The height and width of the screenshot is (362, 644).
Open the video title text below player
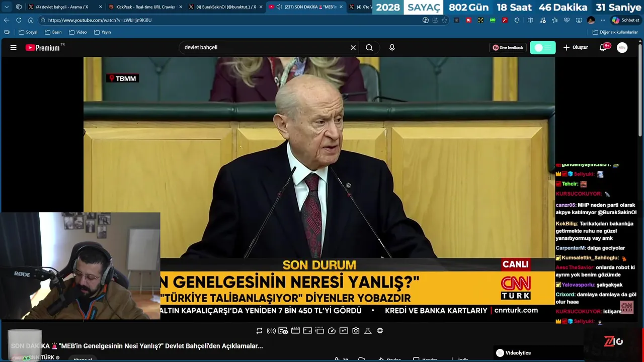coord(137,346)
